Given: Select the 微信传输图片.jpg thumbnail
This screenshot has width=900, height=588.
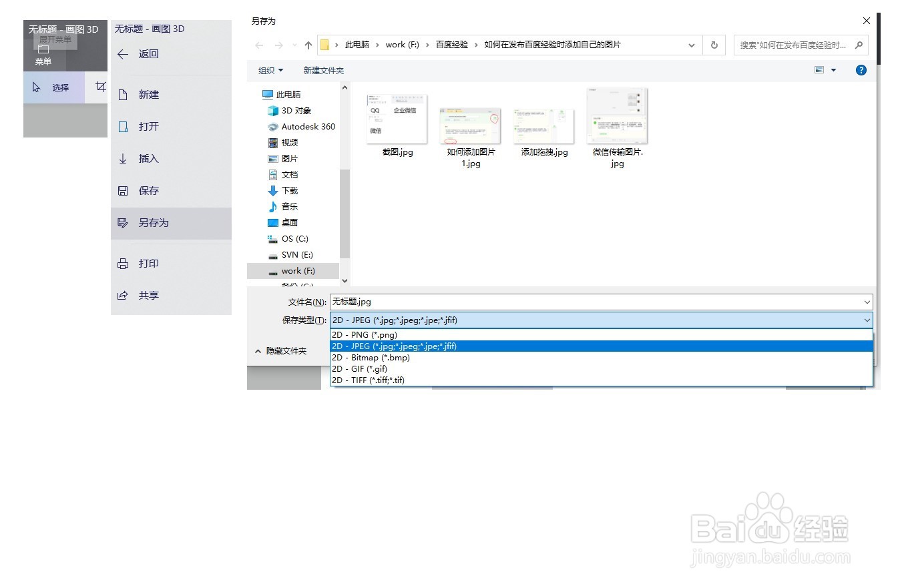Looking at the screenshot, I should (x=618, y=116).
